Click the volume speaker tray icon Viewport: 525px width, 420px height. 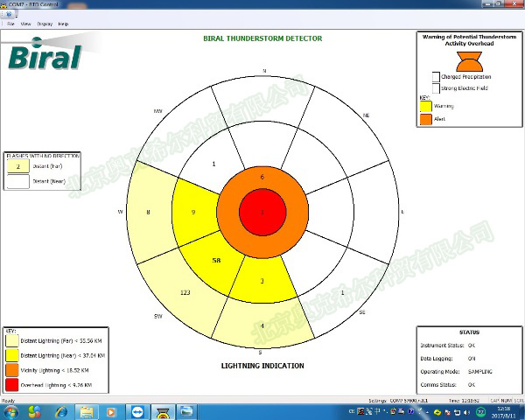467,412
